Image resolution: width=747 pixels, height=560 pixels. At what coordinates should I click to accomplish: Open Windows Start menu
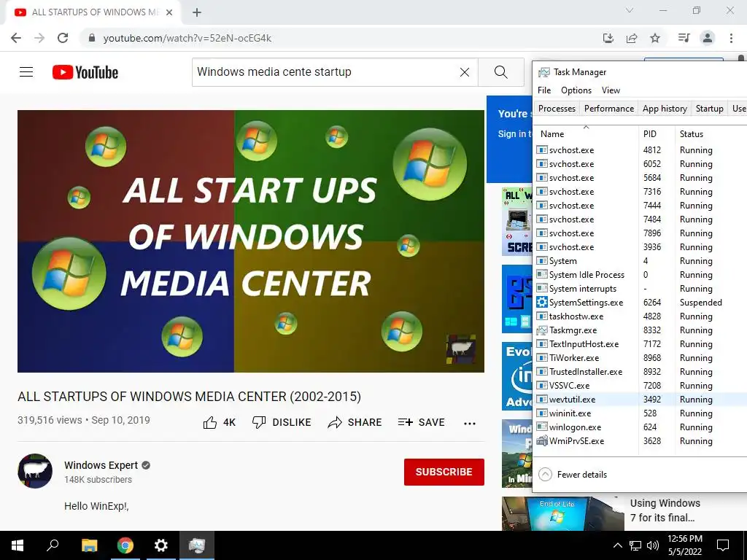coord(18,545)
